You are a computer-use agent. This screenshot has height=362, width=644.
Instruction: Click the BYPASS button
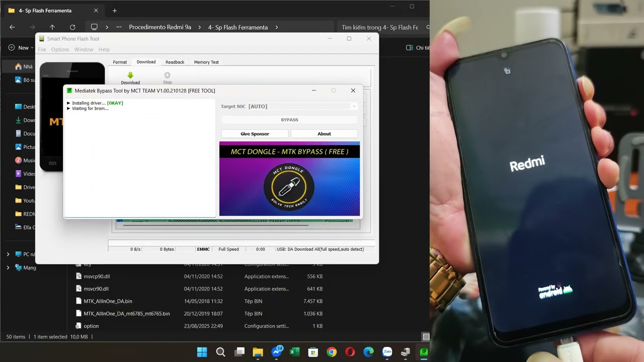(289, 120)
